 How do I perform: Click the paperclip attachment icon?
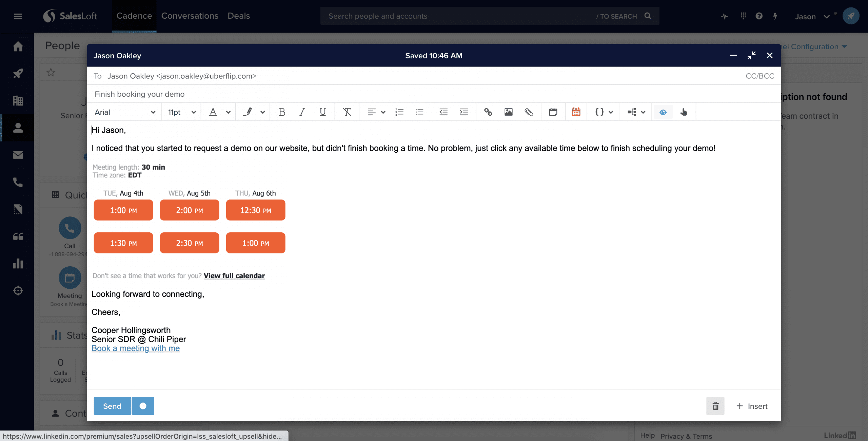pos(529,112)
